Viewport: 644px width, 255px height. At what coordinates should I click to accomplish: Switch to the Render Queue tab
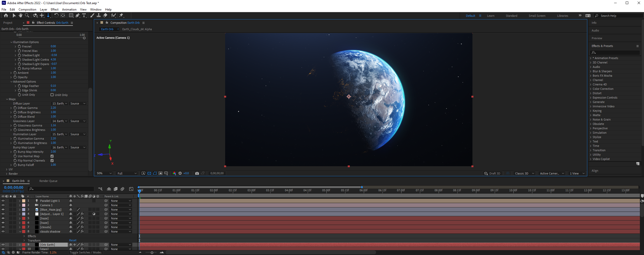click(x=48, y=181)
